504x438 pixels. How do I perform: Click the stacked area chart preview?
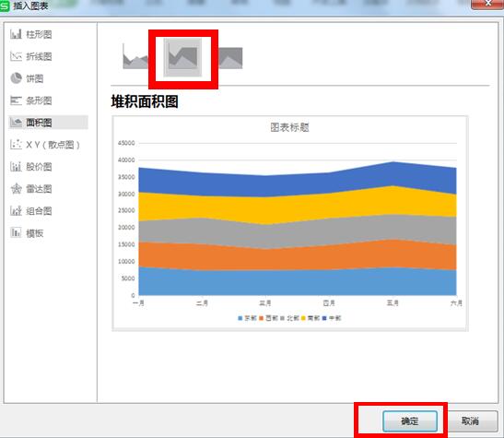click(290, 223)
